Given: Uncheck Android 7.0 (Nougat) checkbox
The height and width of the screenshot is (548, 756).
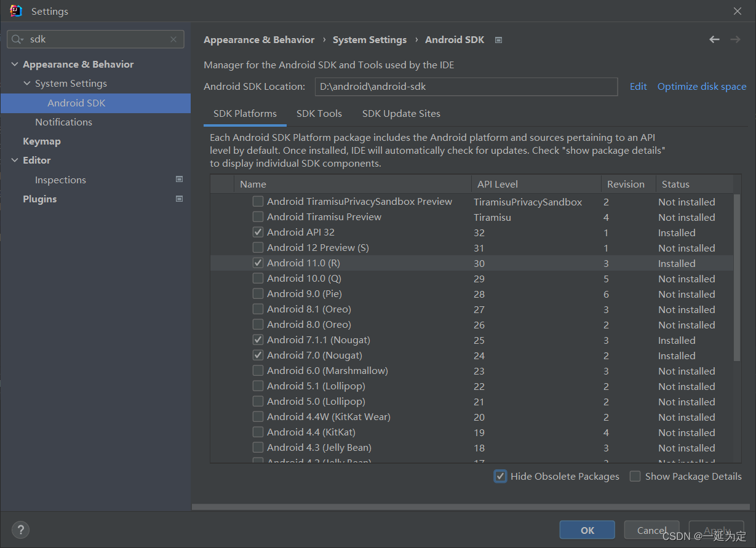Looking at the screenshot, I should coord(258,355).
